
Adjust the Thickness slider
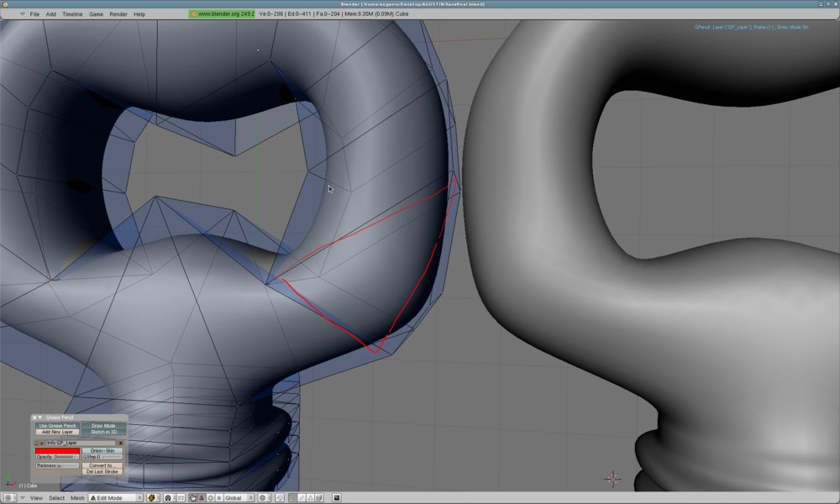tap(57, 466)
